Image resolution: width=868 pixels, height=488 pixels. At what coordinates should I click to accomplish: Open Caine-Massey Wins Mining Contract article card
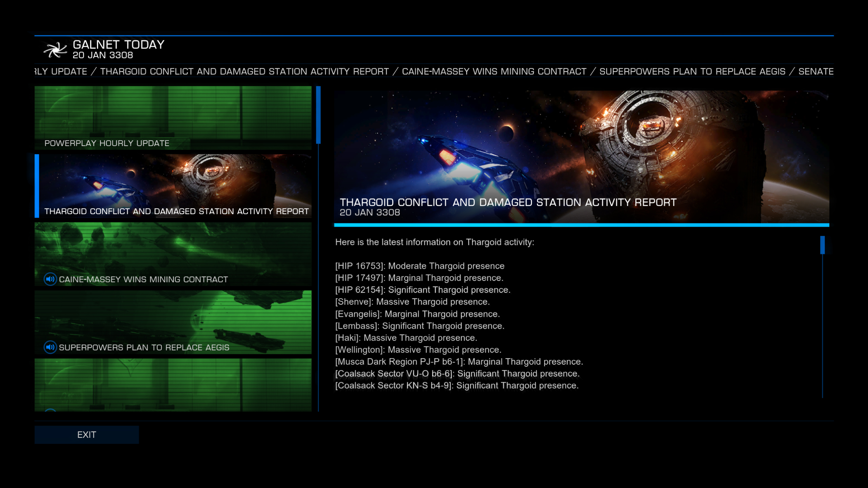(x=173, y=254)
